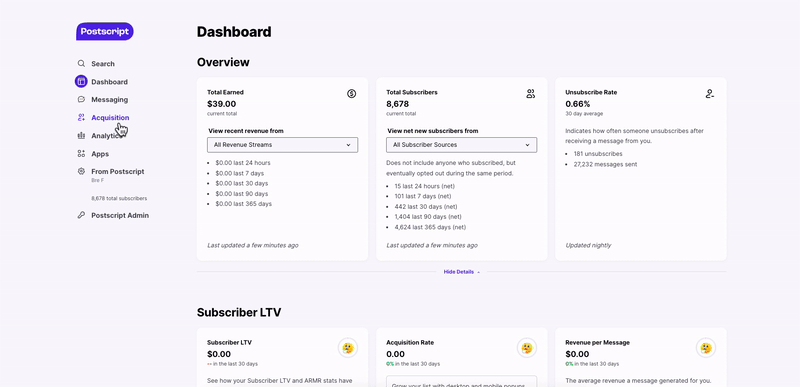Open Postscript Admin link
This screenshot has width=800, height=387.
[120, 215]
